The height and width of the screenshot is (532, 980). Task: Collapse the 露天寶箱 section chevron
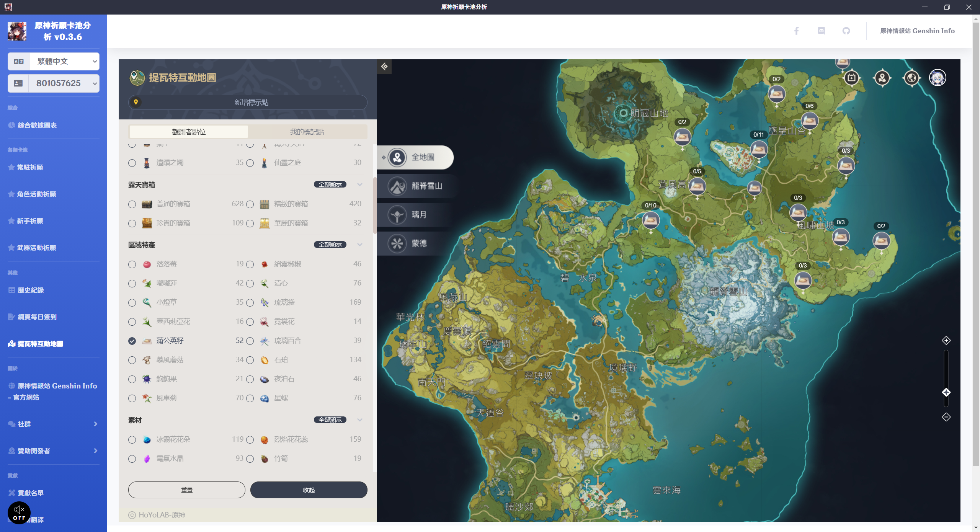[x=360, y=184]
